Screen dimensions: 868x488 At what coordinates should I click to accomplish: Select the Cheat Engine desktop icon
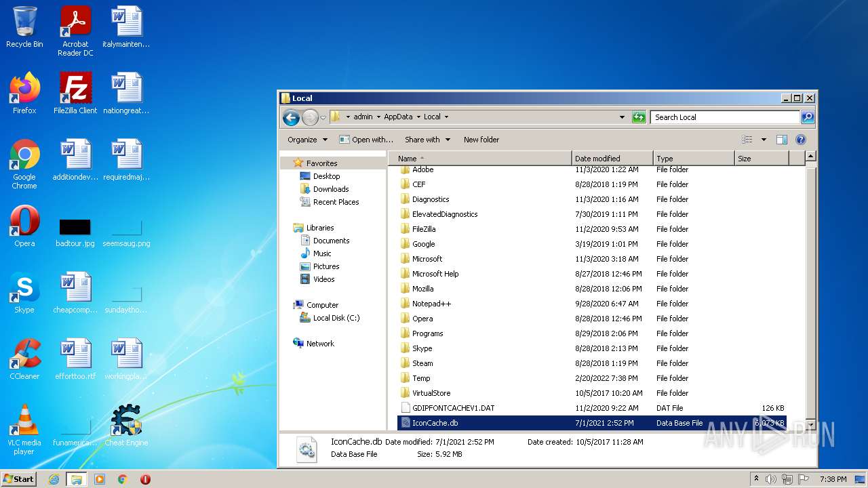click(x=126, y=426)
